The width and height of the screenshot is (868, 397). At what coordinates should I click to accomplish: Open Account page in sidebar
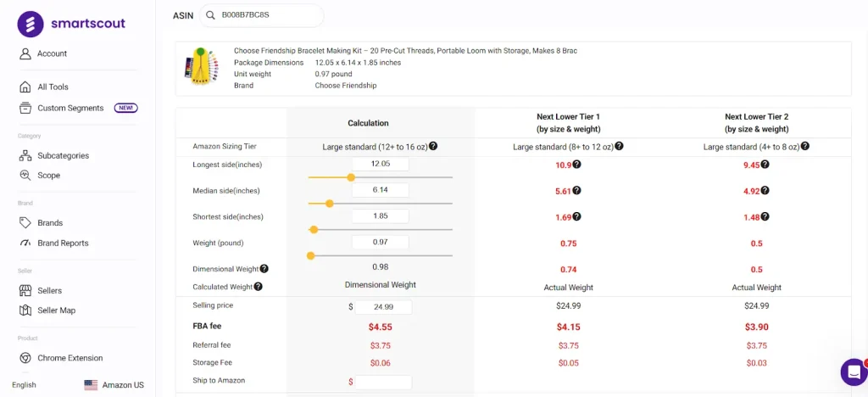[x=52, y=53]
